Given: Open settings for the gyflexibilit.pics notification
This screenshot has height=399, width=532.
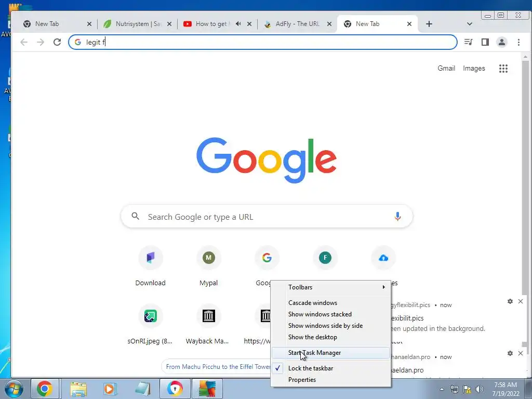Looking at the screenshot, I should pyautogui.click(x=510, y=301).
